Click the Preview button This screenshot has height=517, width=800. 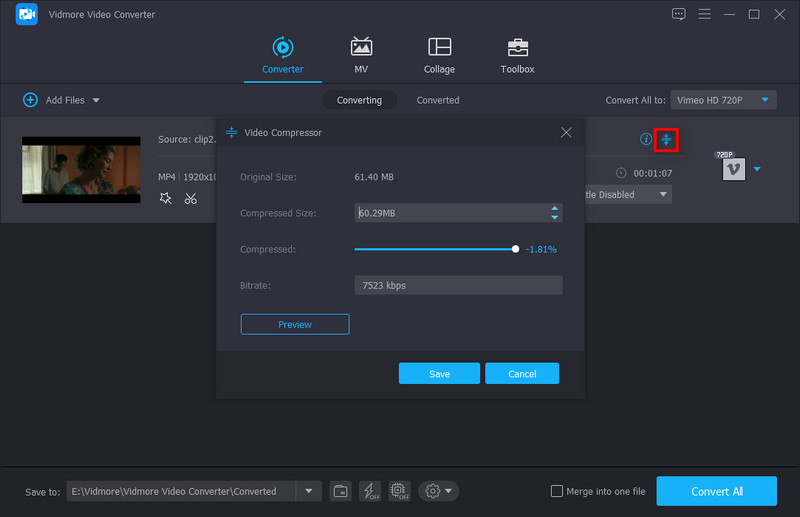point(295,324)
